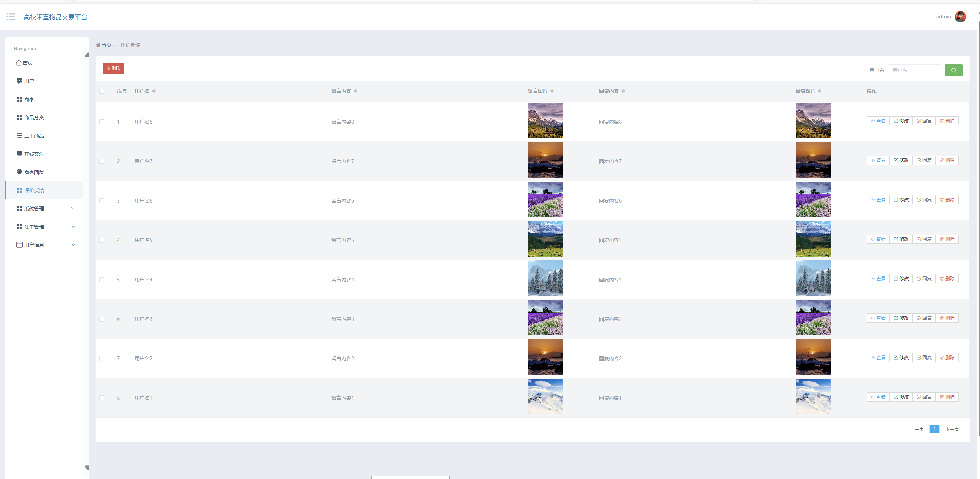Open 在线交流 from sidebar
The width and height of the screenshot is (980, 479).
pyautogui.click(x=34, y=154)
